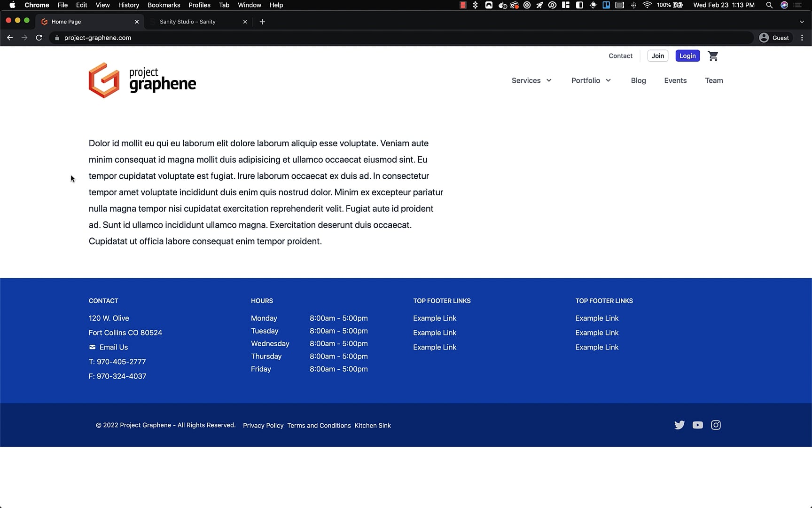Click the Login button
This screenshot has width=812, height=508.
pyautogui.click(x=687, y=56)
